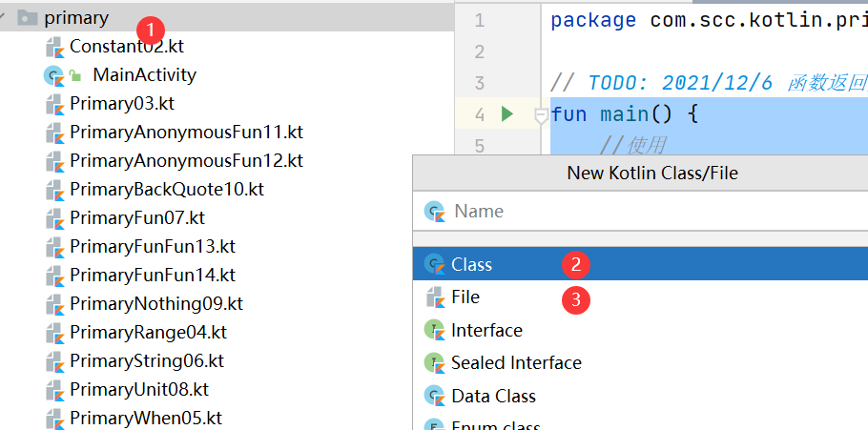Click icon next to PrimaryFunFun13.kt

(x=53, y=247)
